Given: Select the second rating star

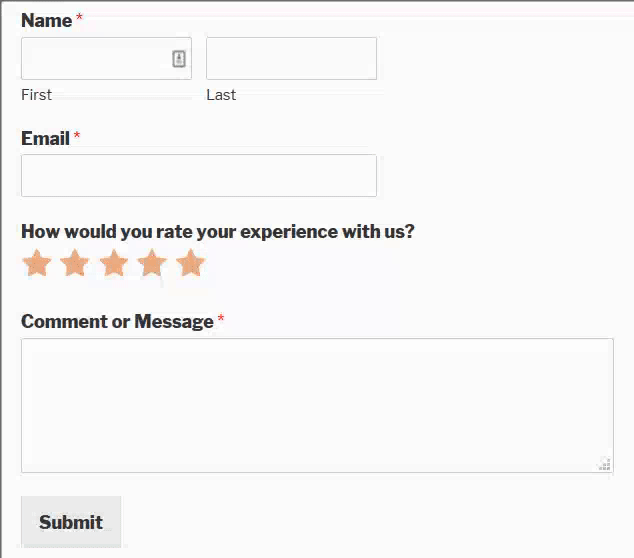Looking at the screenshot, I should pyautogui.click(x=75, y=262).
